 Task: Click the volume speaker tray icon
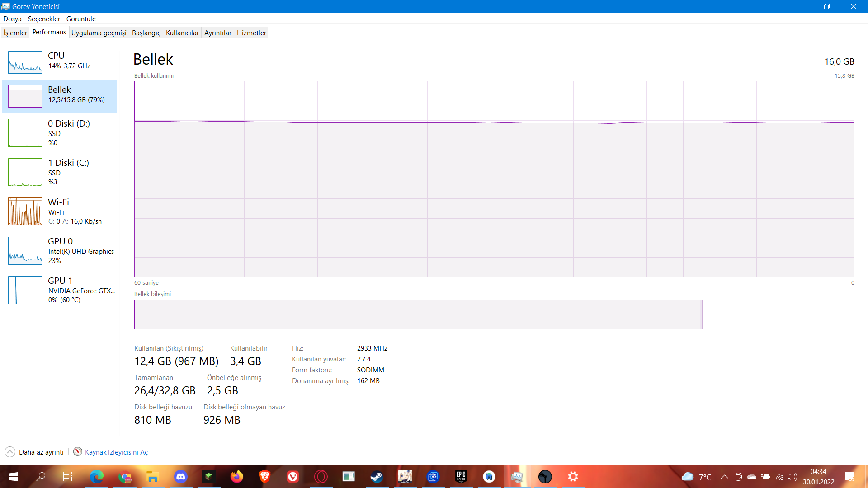(x=792, y=477)
